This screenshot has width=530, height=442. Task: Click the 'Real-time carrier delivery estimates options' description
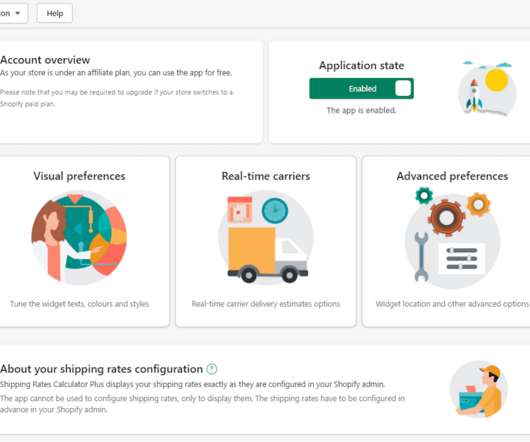click(266, 304)
